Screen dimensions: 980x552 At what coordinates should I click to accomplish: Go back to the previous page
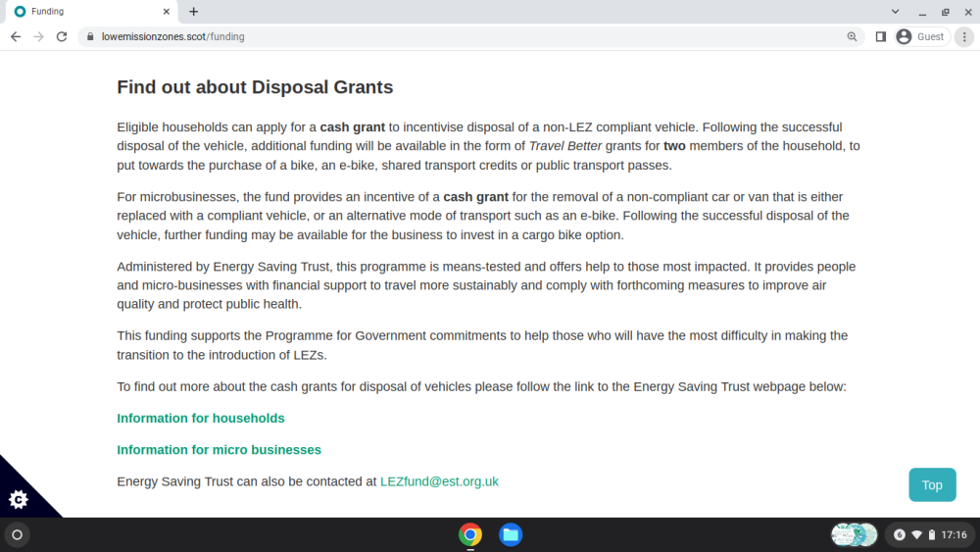[x=16, y=37]
